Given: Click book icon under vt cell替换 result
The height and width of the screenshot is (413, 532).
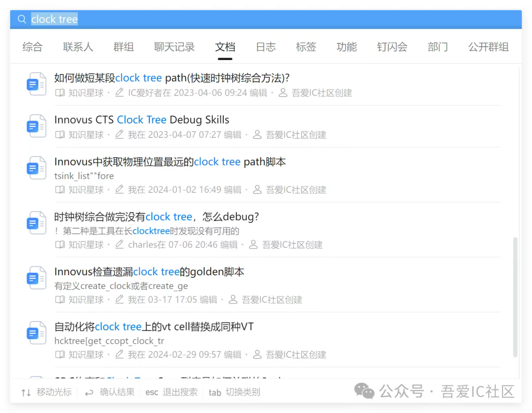Looking at the screenshot, I should pyautogui.click(x=60, y=354).
